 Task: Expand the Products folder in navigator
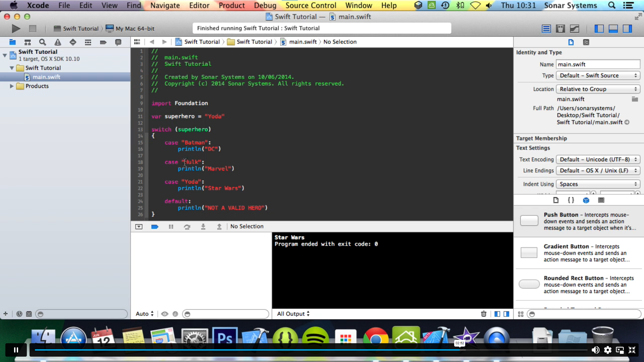[11, 86]
